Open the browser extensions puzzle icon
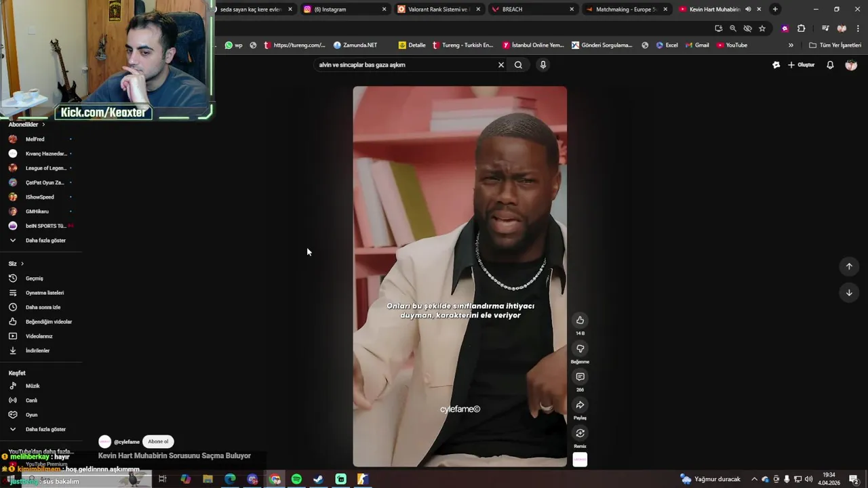 [x=802, y=28]
